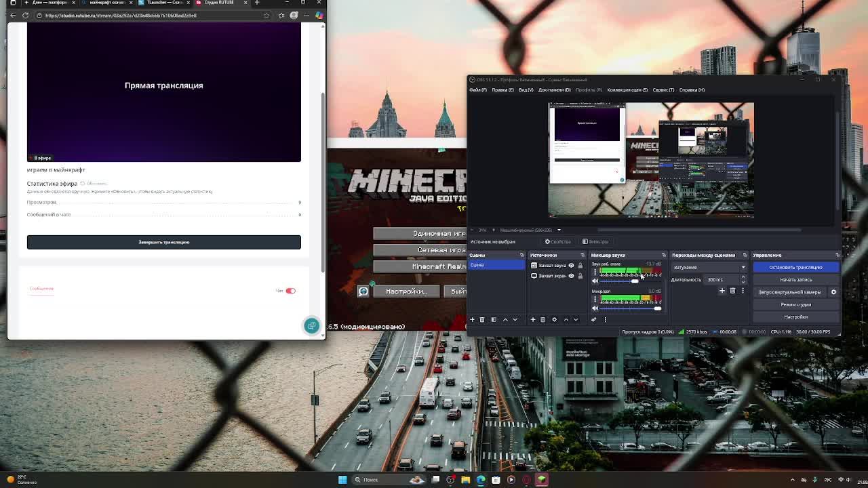Move source down in Sources panel
Viewport: 868px width, 488px height.
pos(576,320)
